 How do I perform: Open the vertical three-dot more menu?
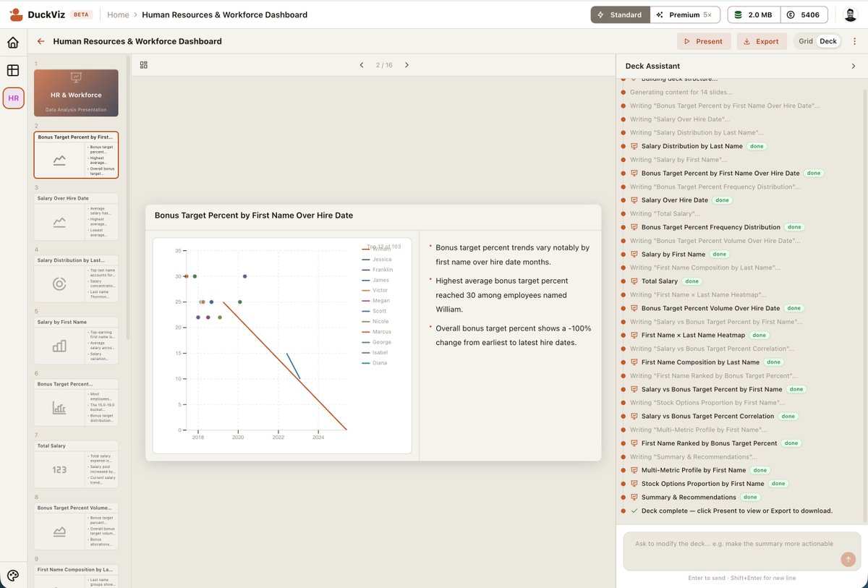click(x=854, y=41)
